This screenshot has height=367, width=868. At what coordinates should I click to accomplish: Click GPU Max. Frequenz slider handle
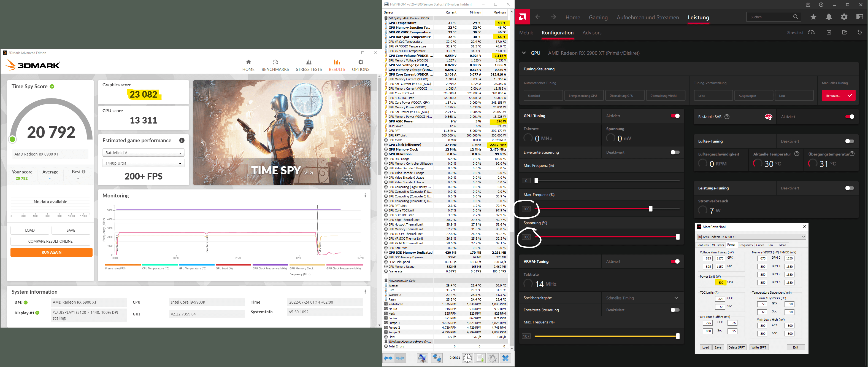[651, 209]
